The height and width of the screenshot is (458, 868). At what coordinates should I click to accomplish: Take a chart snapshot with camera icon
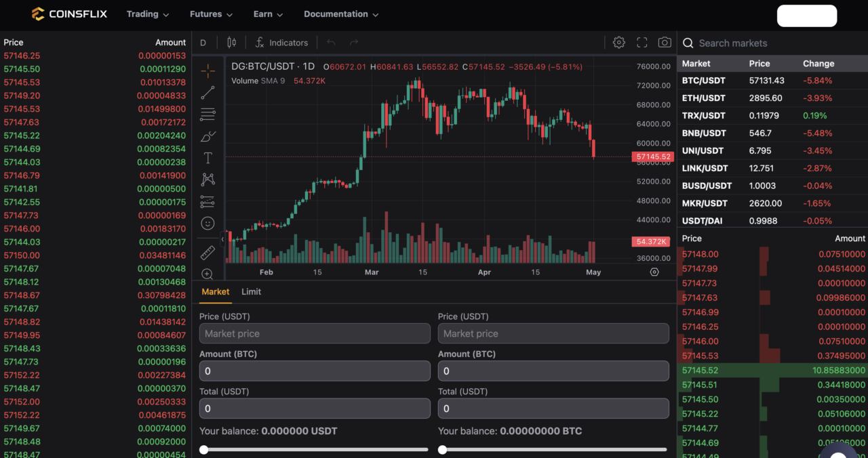click(x=665, y=43)
